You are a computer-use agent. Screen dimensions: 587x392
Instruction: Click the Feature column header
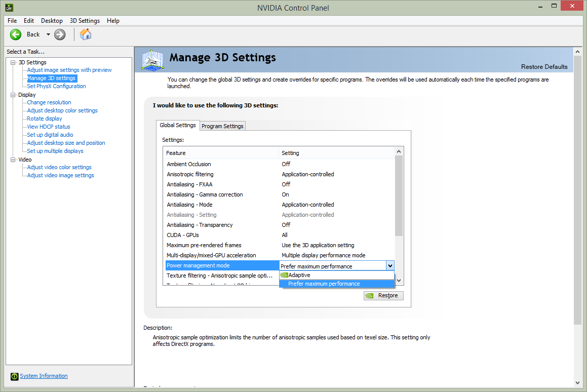click(221, 153)
